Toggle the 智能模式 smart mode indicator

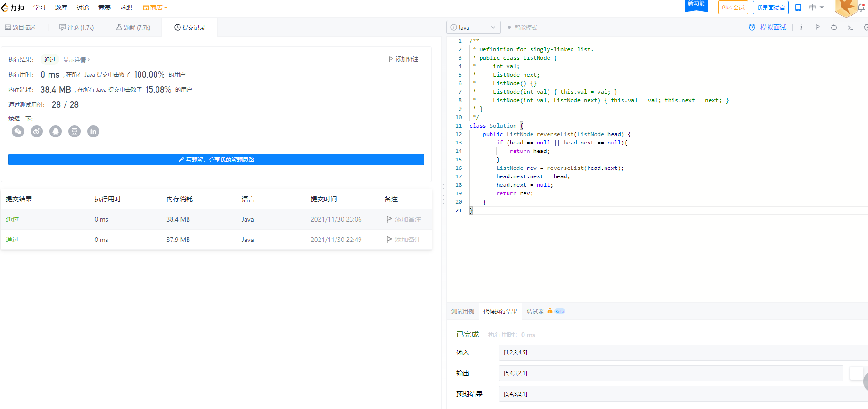tap(523, 27)
